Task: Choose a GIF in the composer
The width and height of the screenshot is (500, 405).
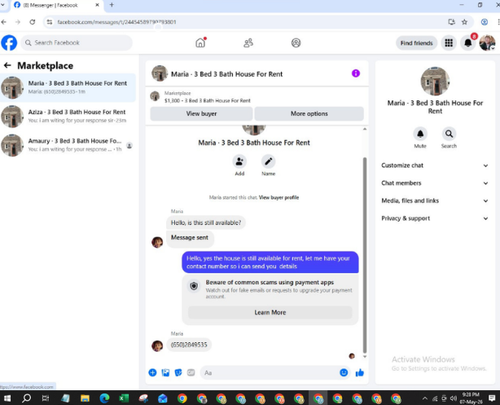Action: (x=191, y=373)
